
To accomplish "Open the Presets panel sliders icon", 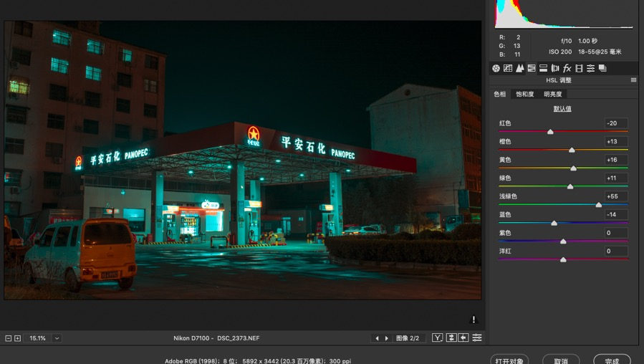I will tap(590, 68).
